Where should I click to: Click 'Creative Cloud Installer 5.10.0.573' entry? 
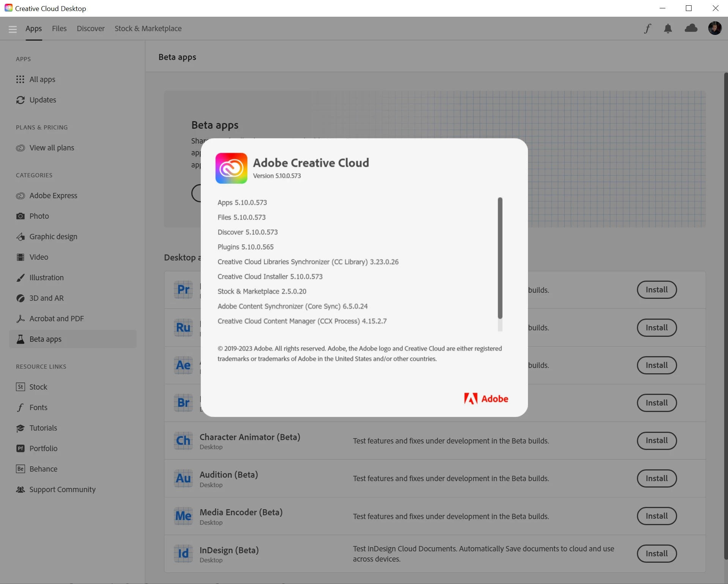click(270, 276)
